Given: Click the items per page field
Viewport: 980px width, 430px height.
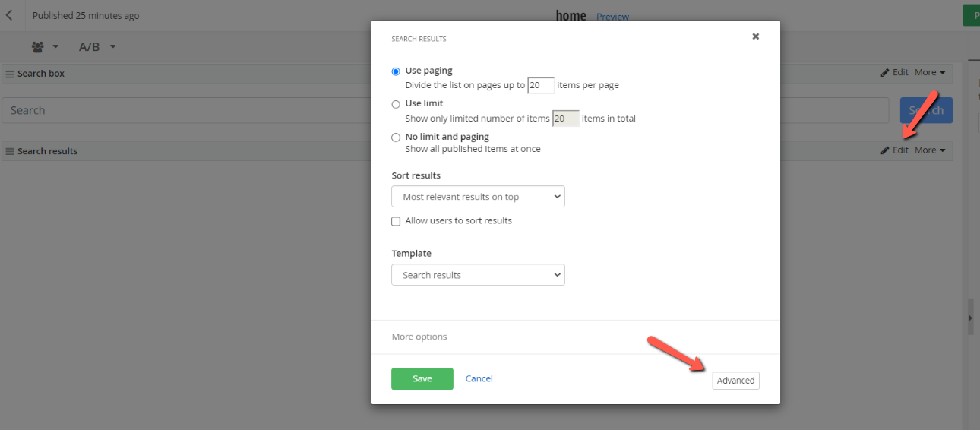Looking at the screenshot, I should coord(541,85).
